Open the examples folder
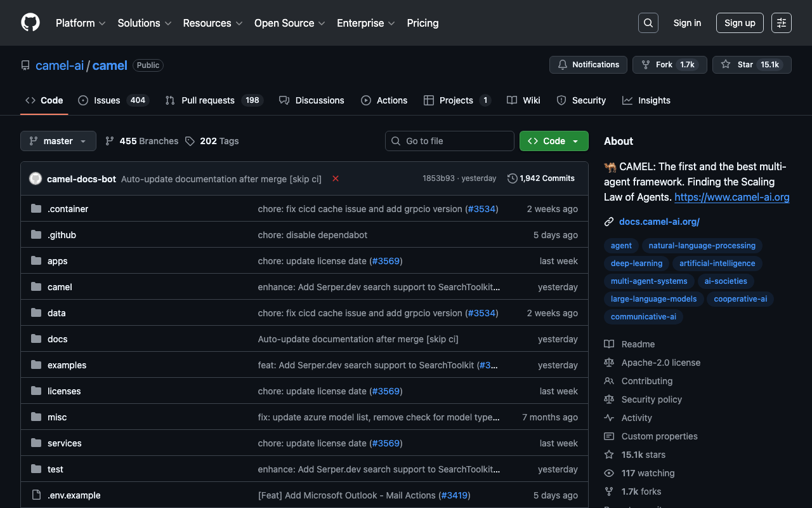The width and height of the screenshot is (812, 508). (67, 365)
